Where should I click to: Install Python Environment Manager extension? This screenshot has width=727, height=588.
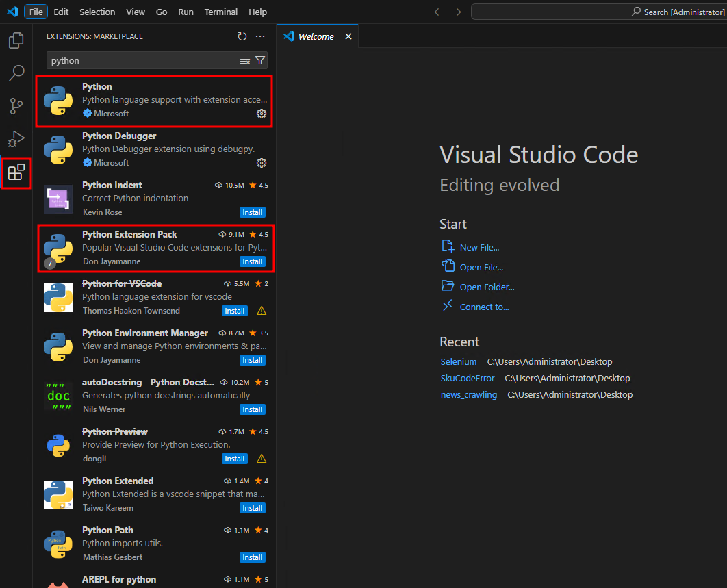(252, 360)
